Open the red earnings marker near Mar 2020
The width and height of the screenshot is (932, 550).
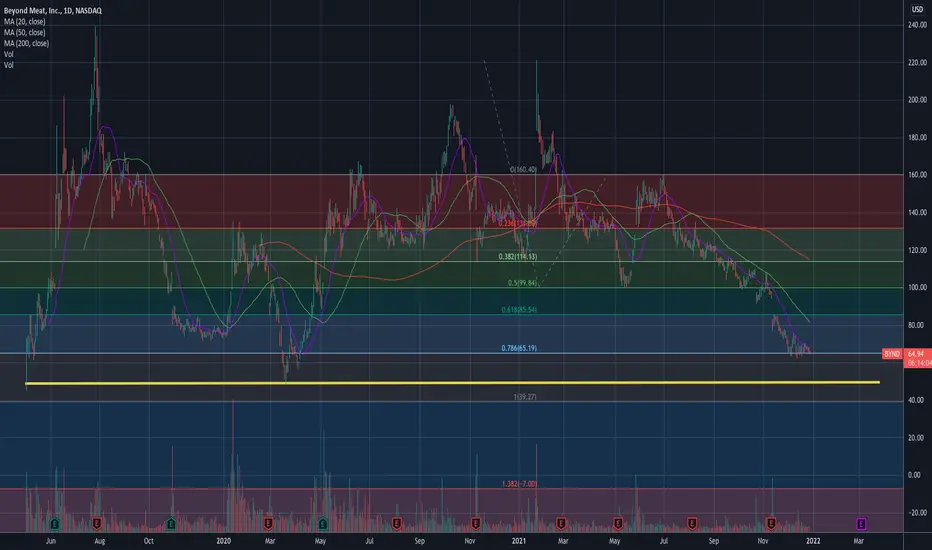point(268,524)
